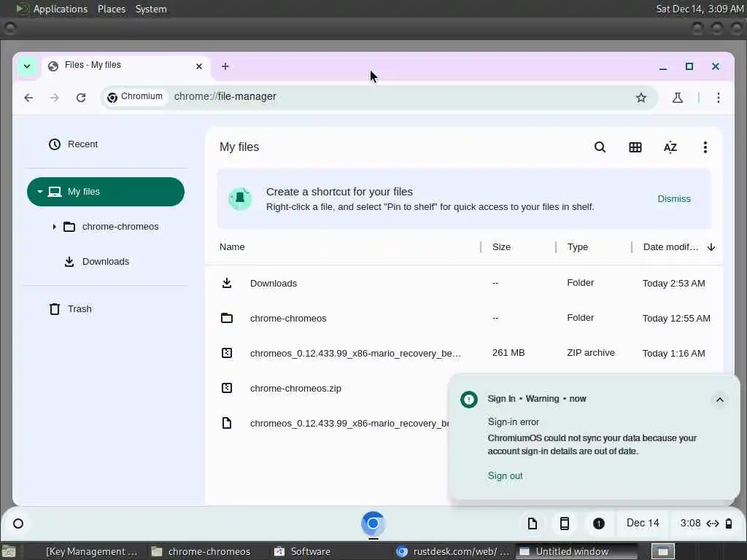The image size is (747, 560).
Task: Click the Downloads row download icon
Action: (x=227, y=284)
